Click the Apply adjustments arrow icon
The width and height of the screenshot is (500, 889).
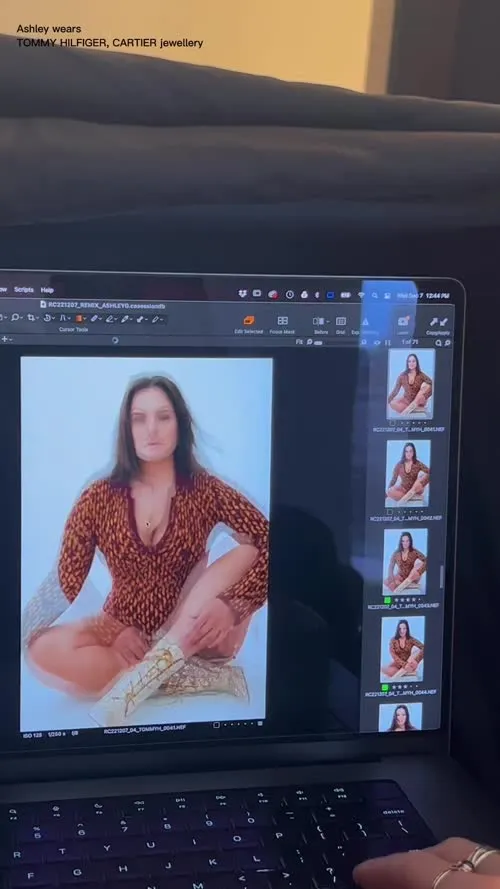pos(444,322)
